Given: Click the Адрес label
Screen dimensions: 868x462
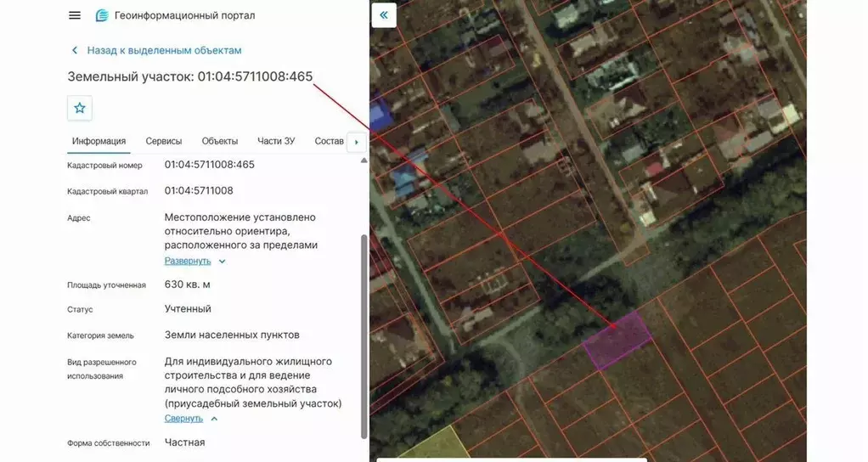Looking at the screenshot, I should click(x=79, y=218).
